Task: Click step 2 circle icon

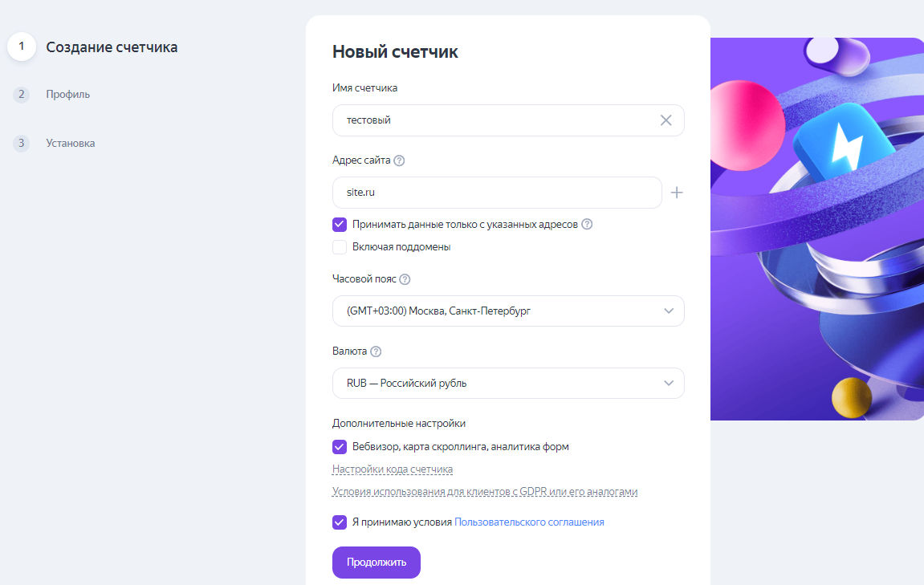Action: click(22, 95)
